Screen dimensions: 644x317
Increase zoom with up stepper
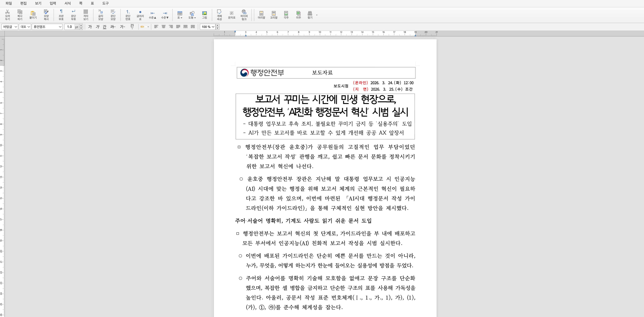217,26
